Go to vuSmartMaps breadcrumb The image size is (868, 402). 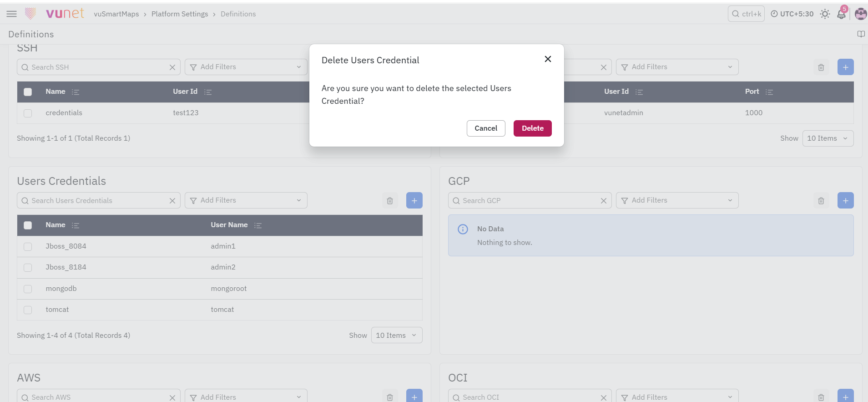click(x=116, y=14)
